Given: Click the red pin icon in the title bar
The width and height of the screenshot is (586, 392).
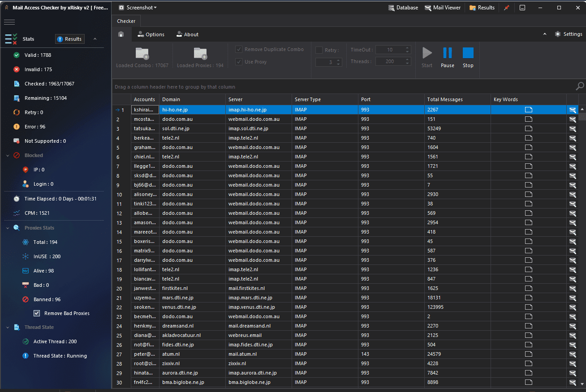Looking at the screenshot, I should (507, 8).
